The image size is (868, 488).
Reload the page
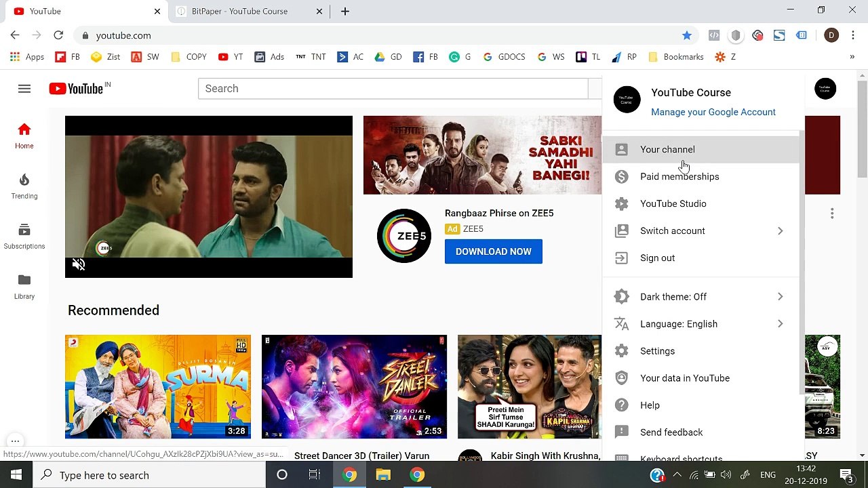58,35
